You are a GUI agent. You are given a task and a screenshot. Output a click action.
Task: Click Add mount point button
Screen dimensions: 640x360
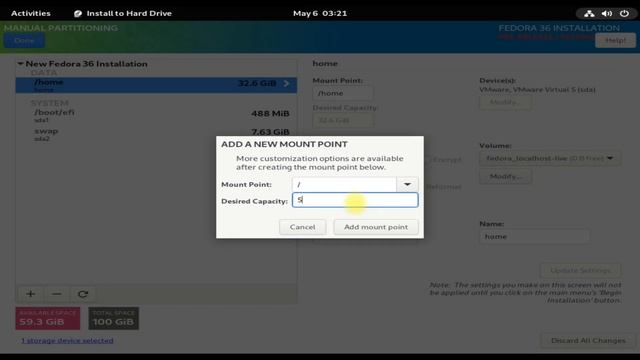click(x=376, y=227)
